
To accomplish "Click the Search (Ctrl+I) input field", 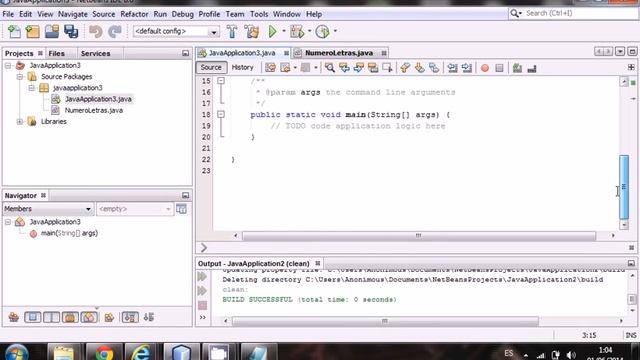I will [x=580, y=13].
